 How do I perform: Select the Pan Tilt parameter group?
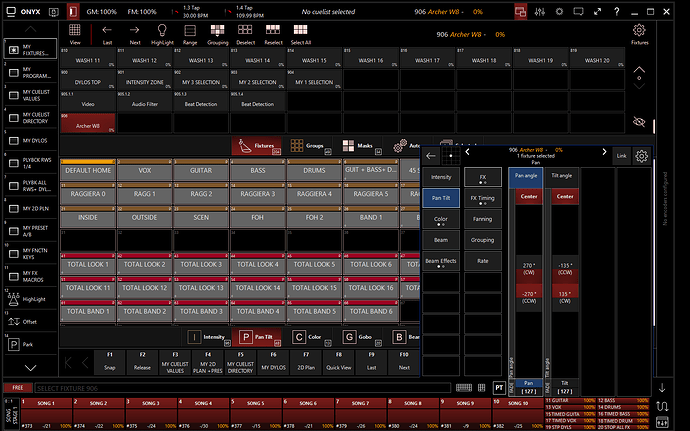click(x=441, y=198)
